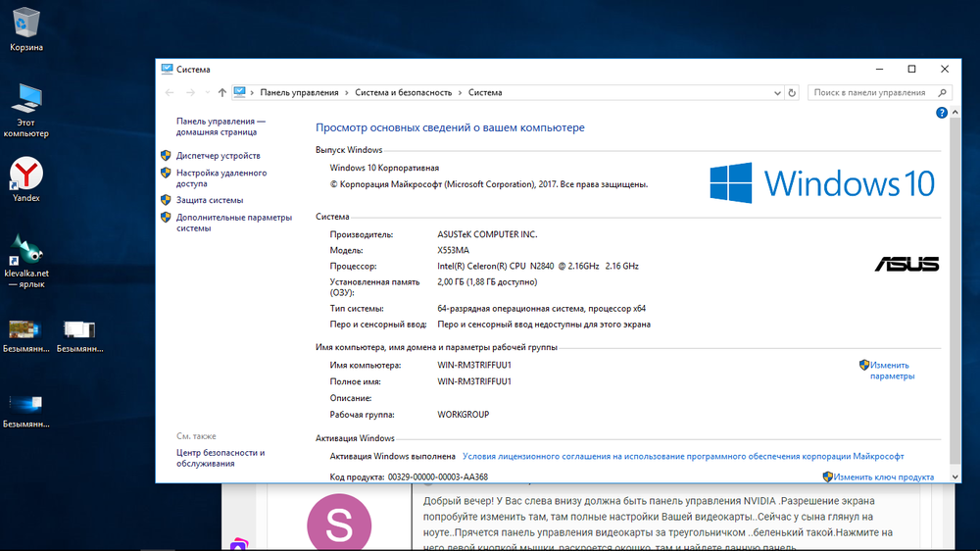Open recent locations dropdown next to forward arrow
Image resolution: width=980 pixels, height=551 pixels.
tap(207, 92)
